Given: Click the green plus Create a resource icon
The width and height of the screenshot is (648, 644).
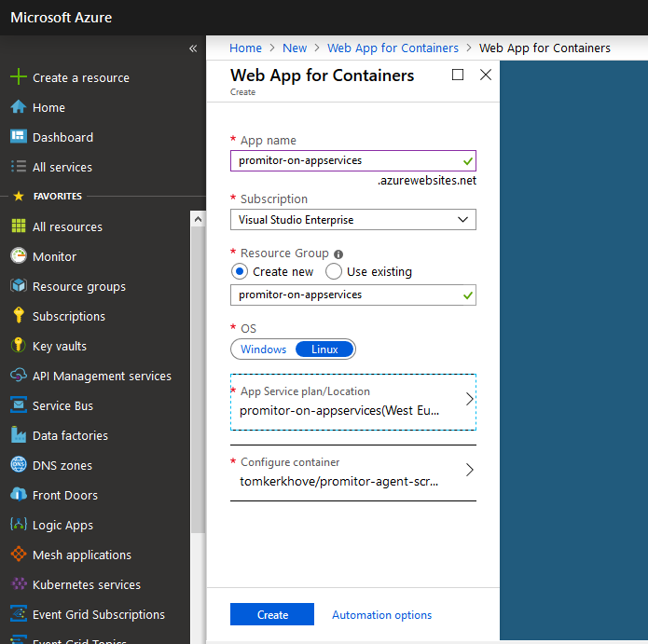Looking at the screenshot, I should coord(19,76).
